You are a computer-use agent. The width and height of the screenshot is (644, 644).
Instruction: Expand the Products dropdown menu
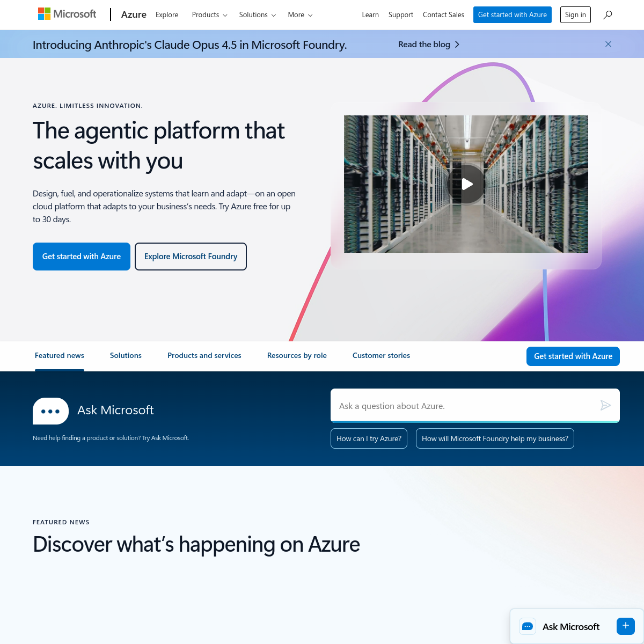pyautogui.click(x=209, y=15)
